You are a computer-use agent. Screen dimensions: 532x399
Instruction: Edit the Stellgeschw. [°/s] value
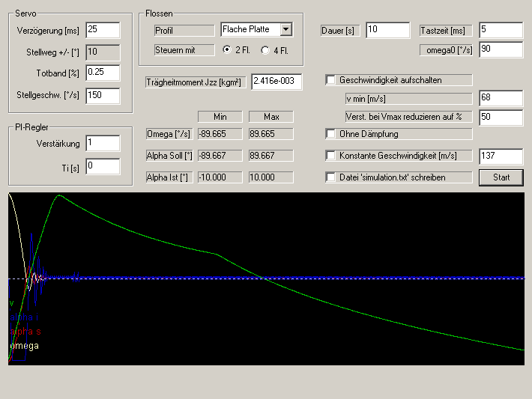click(x=103, y=95)
